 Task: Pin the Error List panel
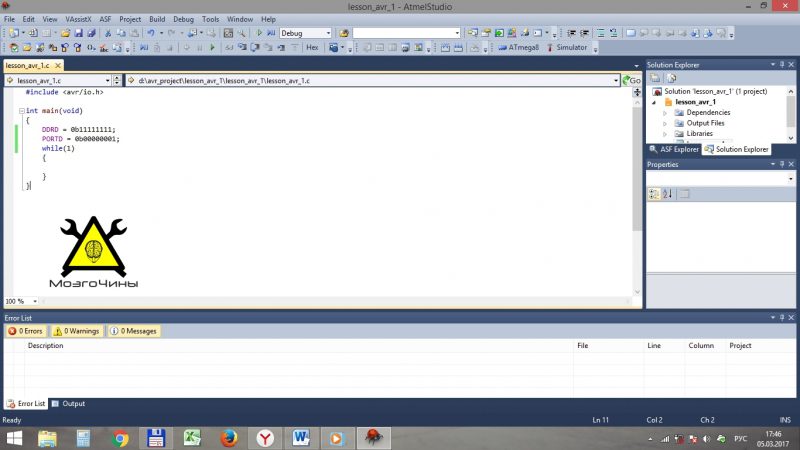point(782,317)
